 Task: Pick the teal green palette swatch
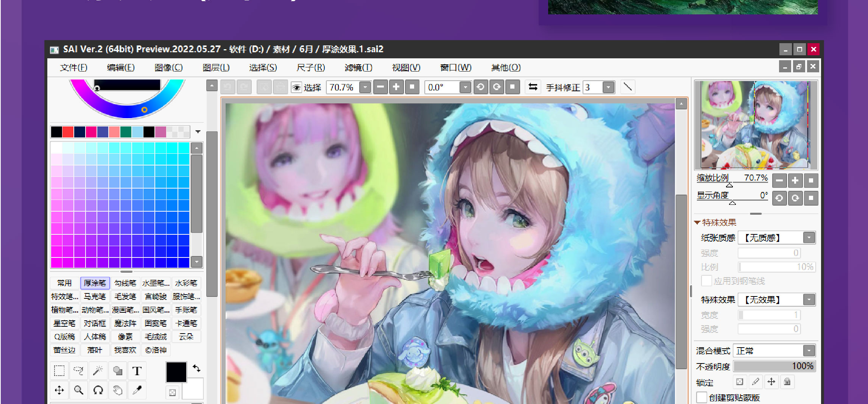126,132
